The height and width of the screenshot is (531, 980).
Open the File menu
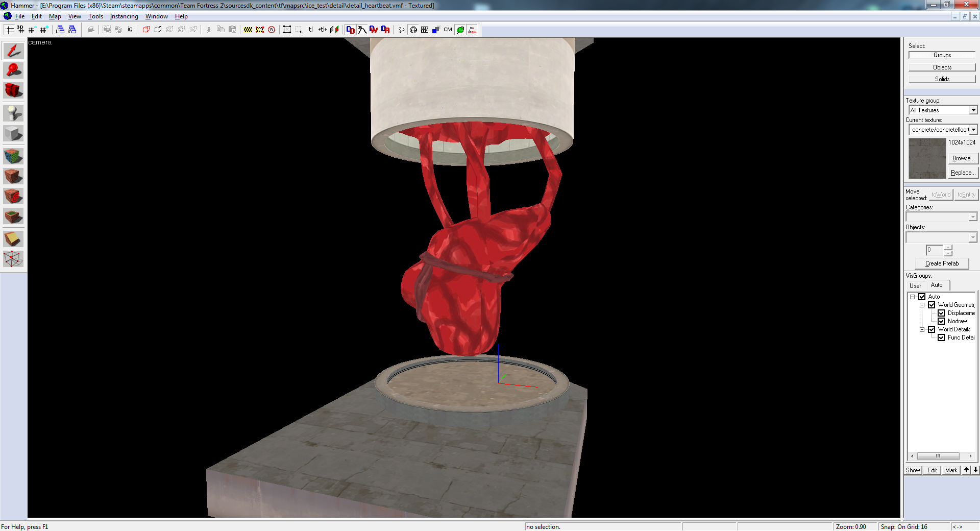point(20,16)
